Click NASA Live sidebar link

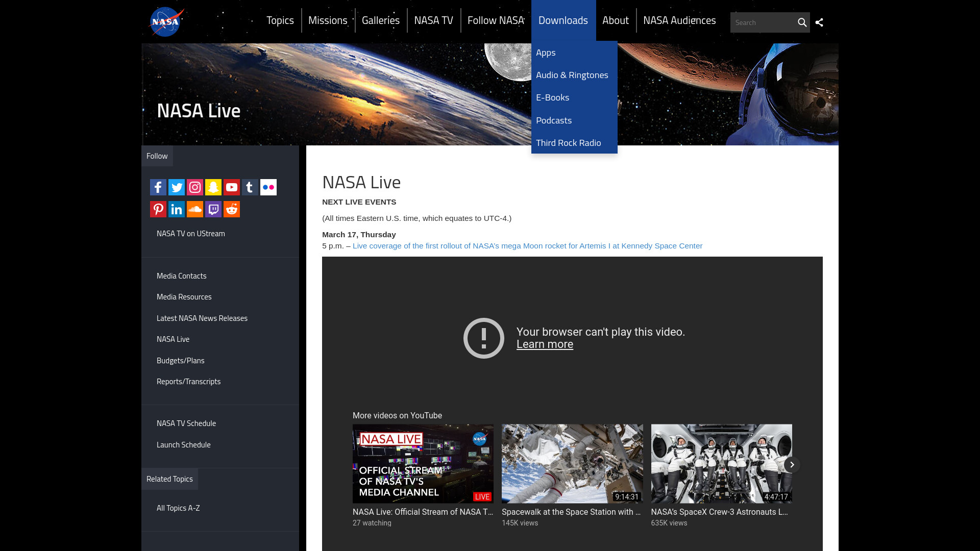click(173, 339)
